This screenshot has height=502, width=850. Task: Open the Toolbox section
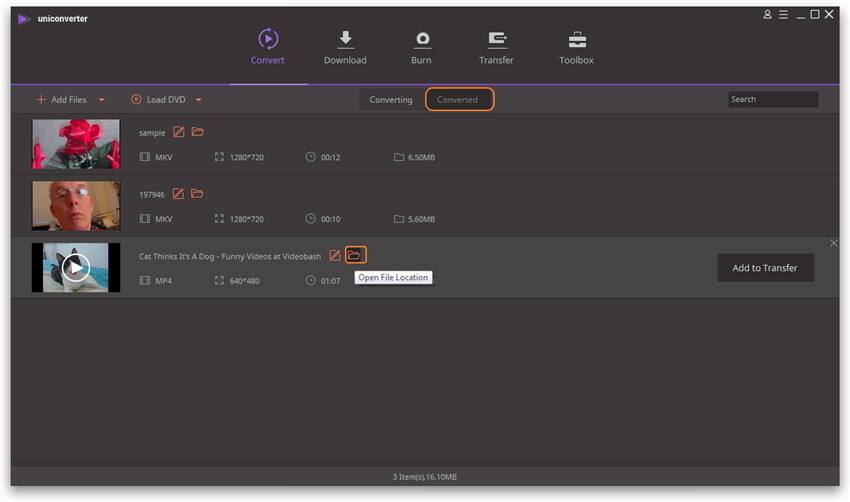[x=576, y=48]
